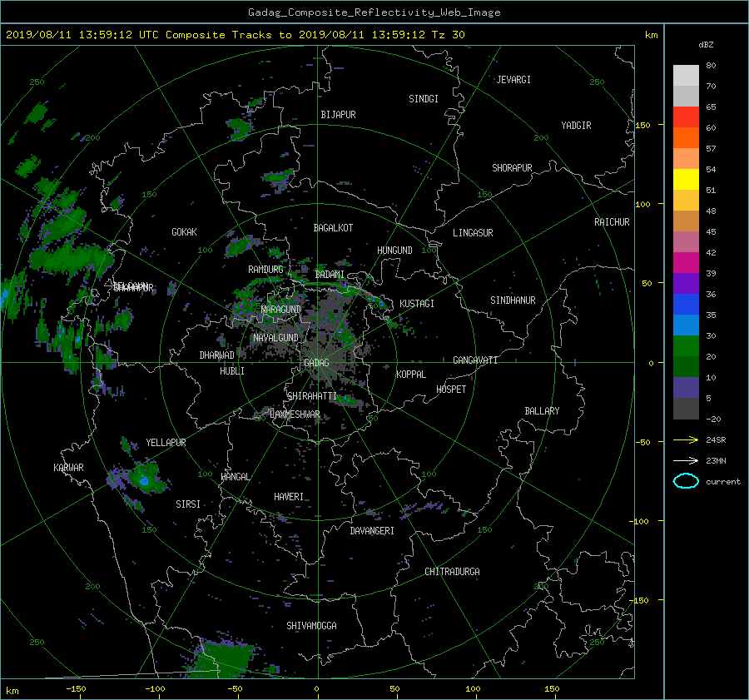749x700 pixels.
Task: Select the blue 36 dBZ color swatch
Action: click(686, 305)
